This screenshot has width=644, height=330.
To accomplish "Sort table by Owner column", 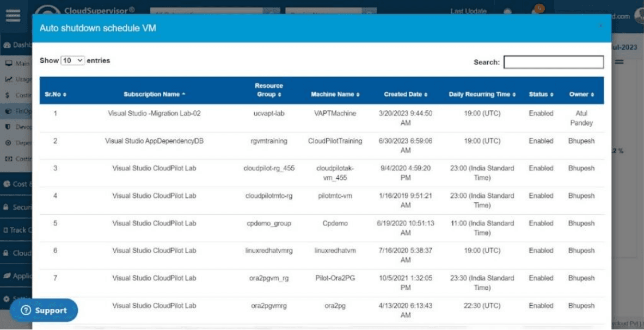I will pyautogui.click(x=581, y=95).
